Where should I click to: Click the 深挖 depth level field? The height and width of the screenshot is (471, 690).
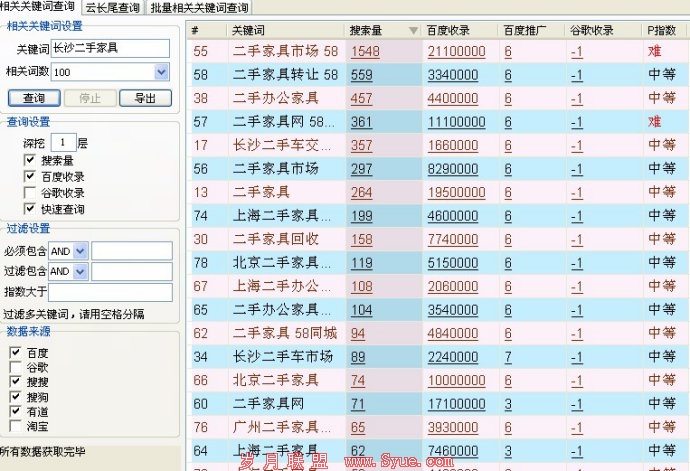click(x=64, y=143)
